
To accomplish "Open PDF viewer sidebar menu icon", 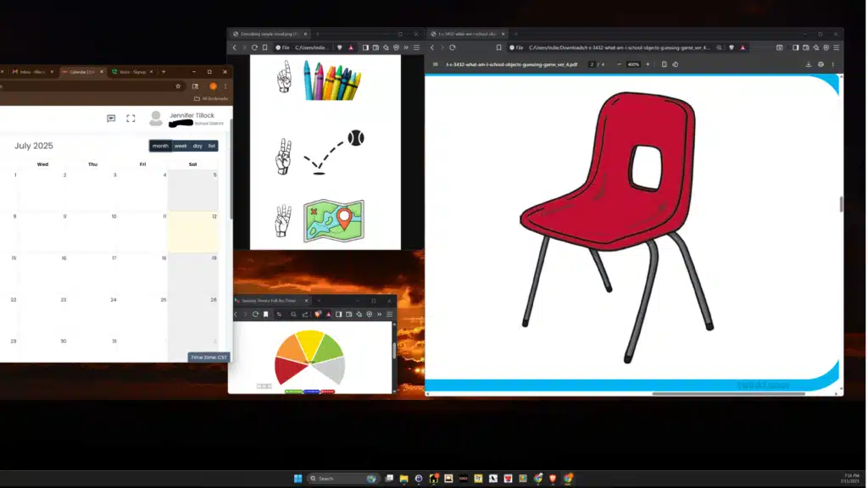I will point(435,64).
